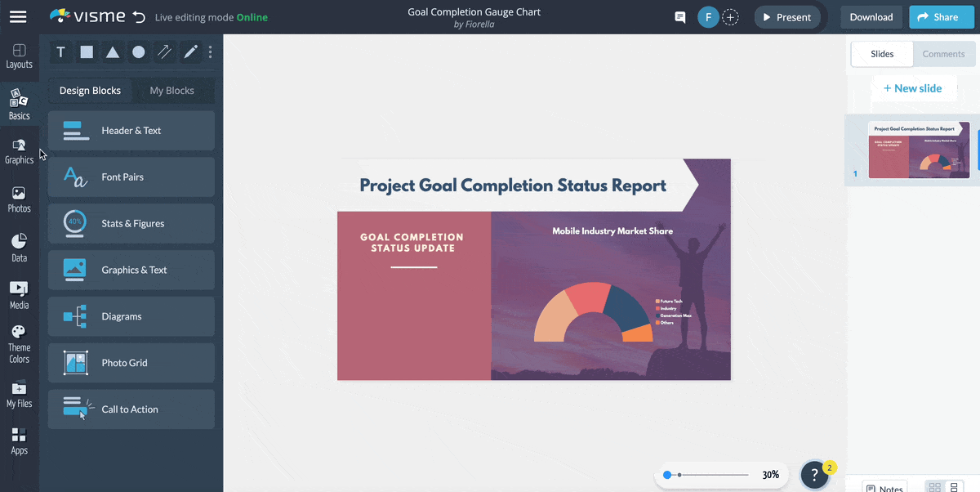Open the Media panel

[x=19, y=293]
